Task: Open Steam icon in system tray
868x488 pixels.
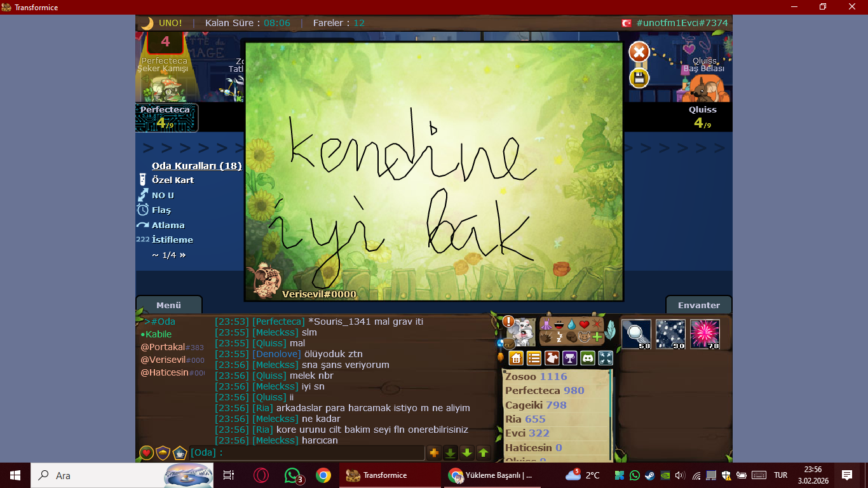Action: tap(649, 475)
